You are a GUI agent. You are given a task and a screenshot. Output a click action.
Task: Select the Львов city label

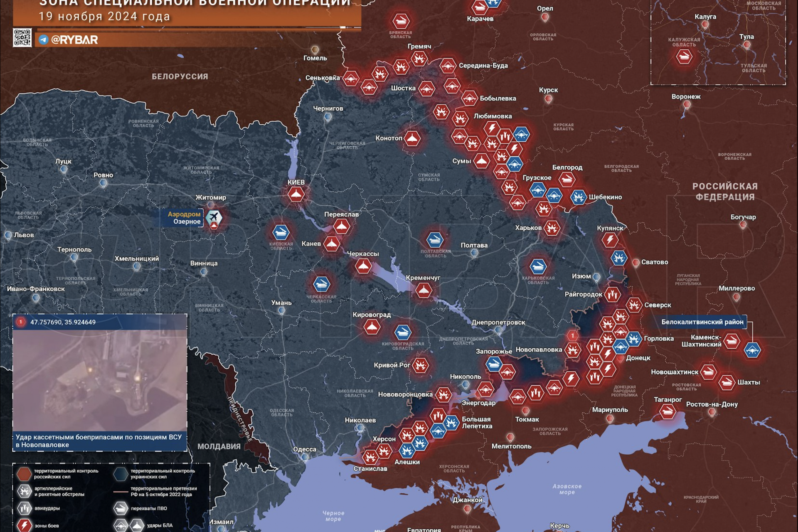point(24,235)
